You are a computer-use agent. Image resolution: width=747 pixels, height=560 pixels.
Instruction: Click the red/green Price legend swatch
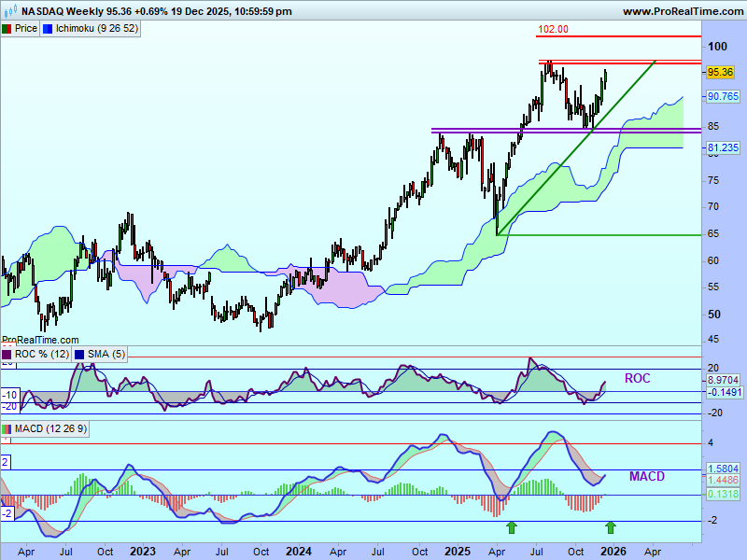[7, 28]
